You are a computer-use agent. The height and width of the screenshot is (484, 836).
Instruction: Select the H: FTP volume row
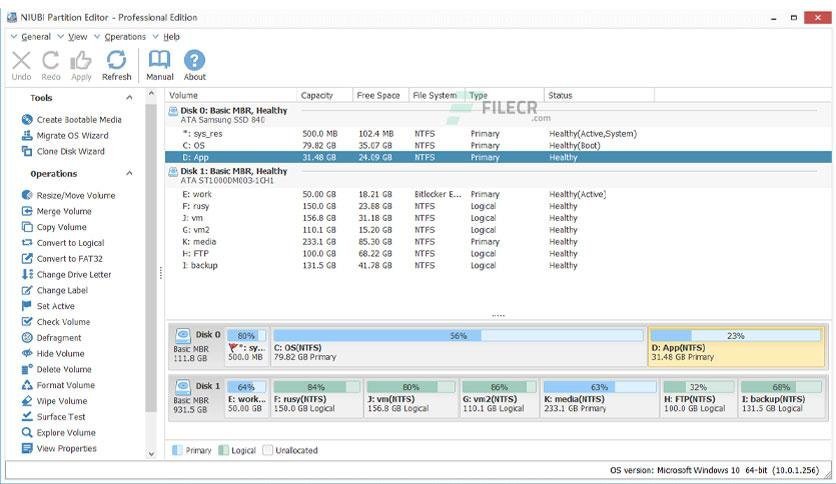coord(498,254)
